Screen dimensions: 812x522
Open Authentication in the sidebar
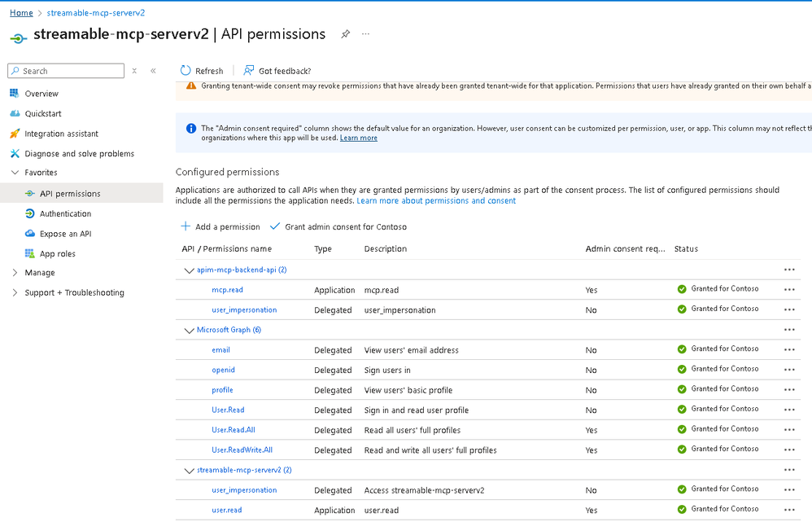(65, 214)
